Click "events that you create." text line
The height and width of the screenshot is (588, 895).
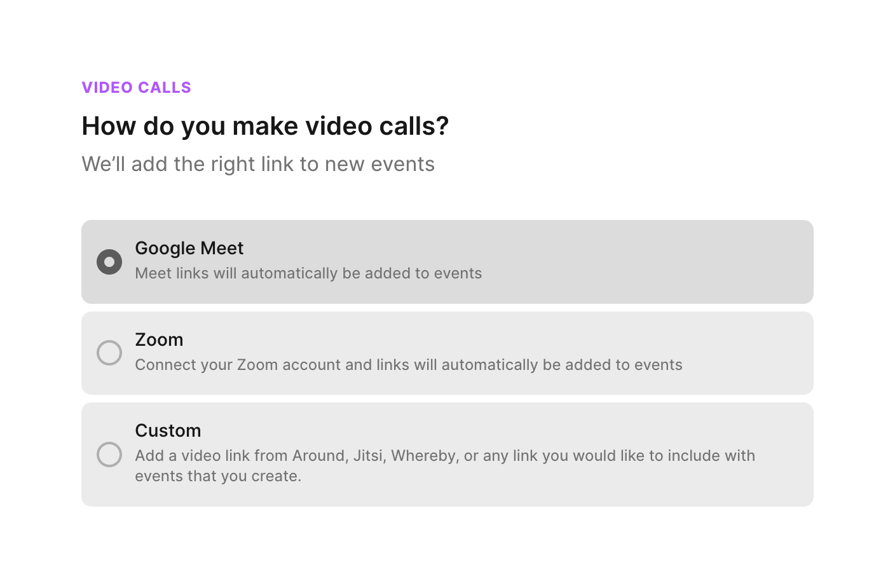218,476
